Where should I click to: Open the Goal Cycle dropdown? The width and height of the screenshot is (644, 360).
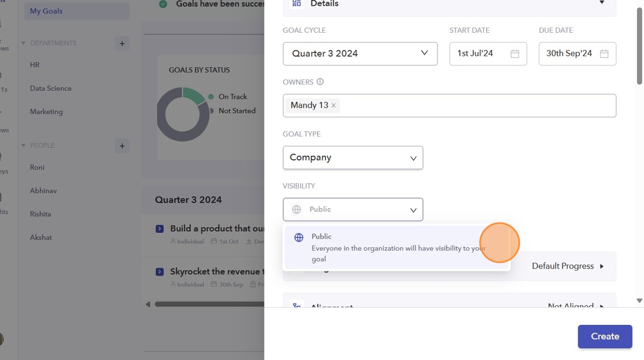pyautogui.click(x=360, y=53)
